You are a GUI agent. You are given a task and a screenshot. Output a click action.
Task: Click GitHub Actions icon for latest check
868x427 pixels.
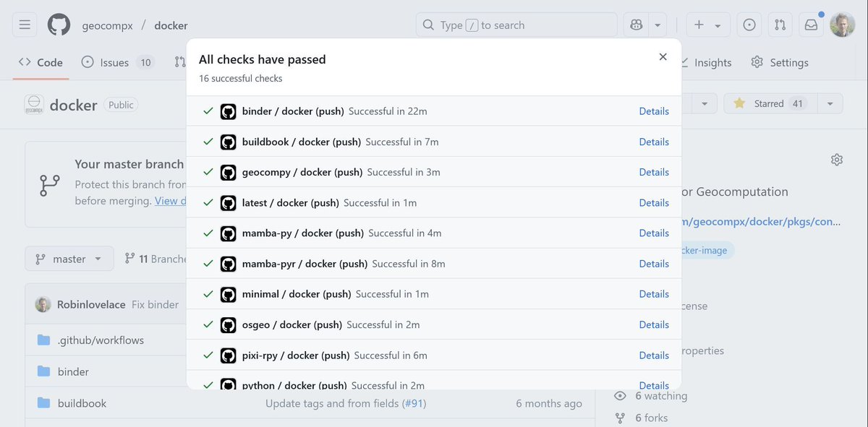[229, 203]
